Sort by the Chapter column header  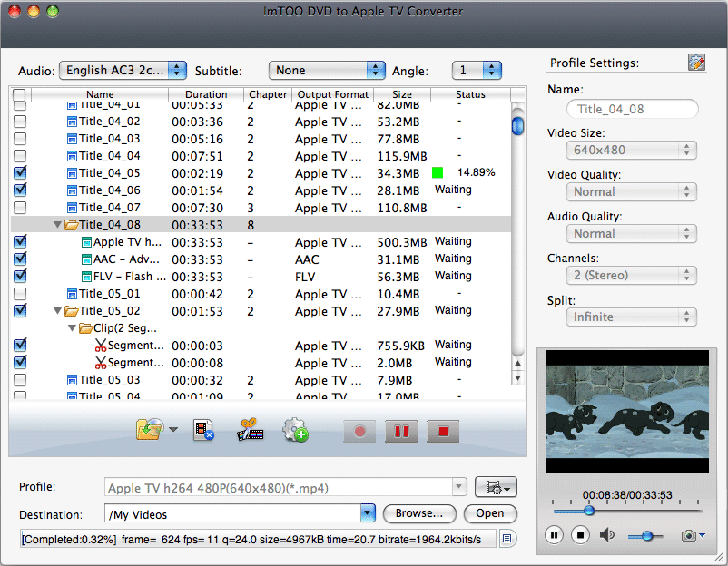[x=268, y=94]
